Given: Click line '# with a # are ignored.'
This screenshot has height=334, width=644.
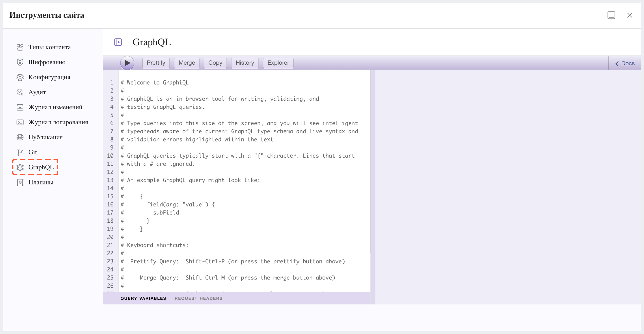Looking at the screenshot, I should 158,164.
